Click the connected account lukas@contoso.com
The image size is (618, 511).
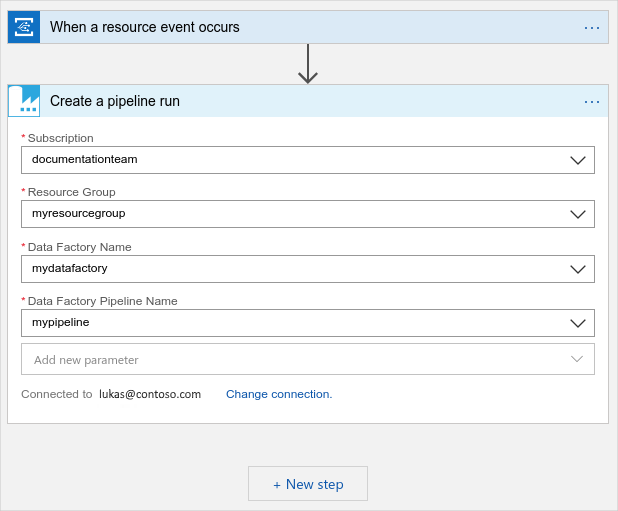click(x=150, y=394)
